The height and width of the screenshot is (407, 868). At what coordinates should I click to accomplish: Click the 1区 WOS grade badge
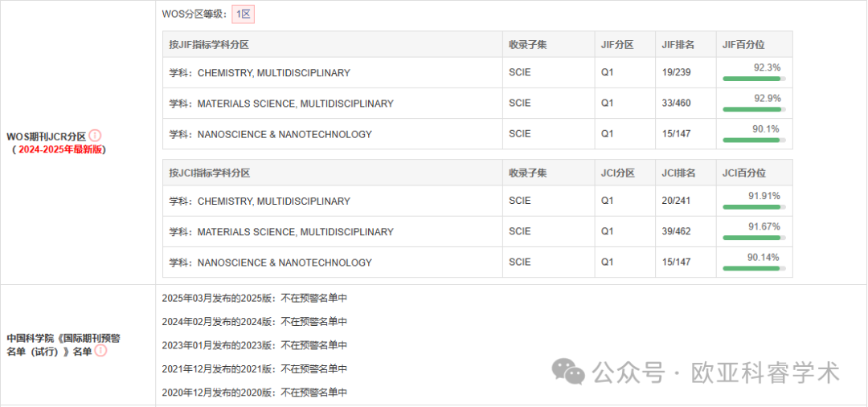pos(243,15)
